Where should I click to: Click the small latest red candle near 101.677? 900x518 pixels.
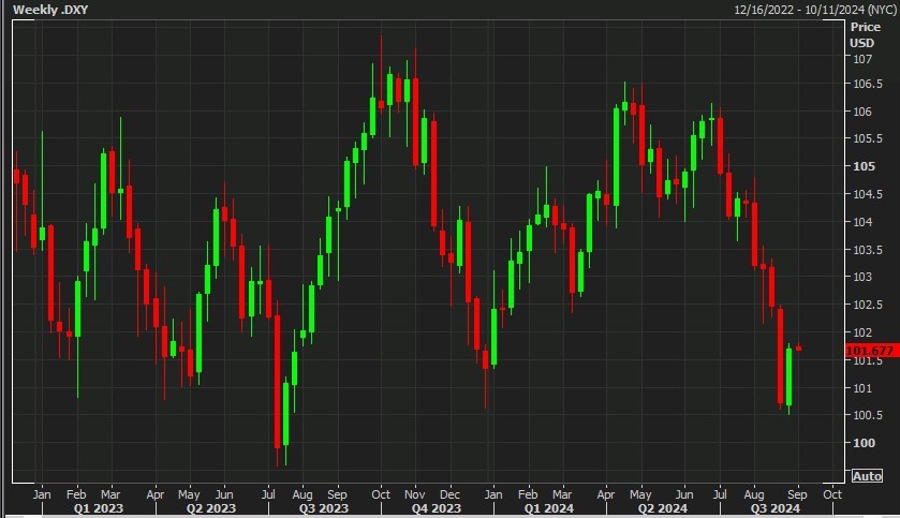(798, 348)
